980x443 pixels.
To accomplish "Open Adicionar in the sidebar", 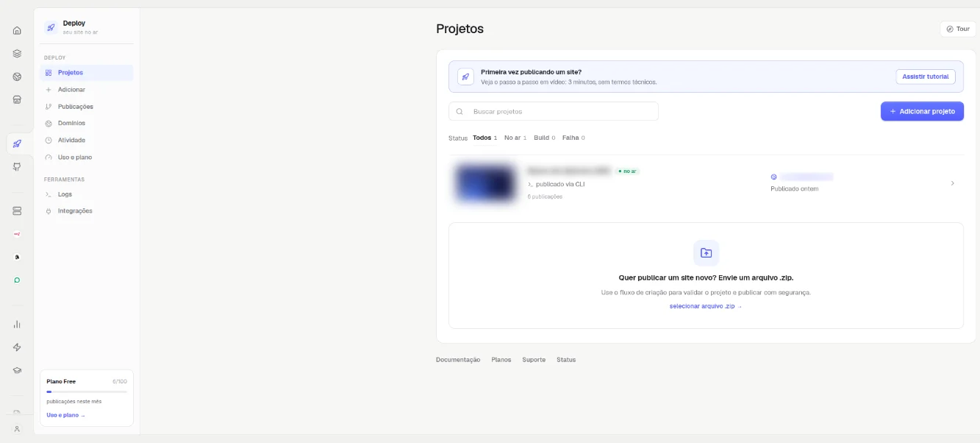I will tap(87, 90).
